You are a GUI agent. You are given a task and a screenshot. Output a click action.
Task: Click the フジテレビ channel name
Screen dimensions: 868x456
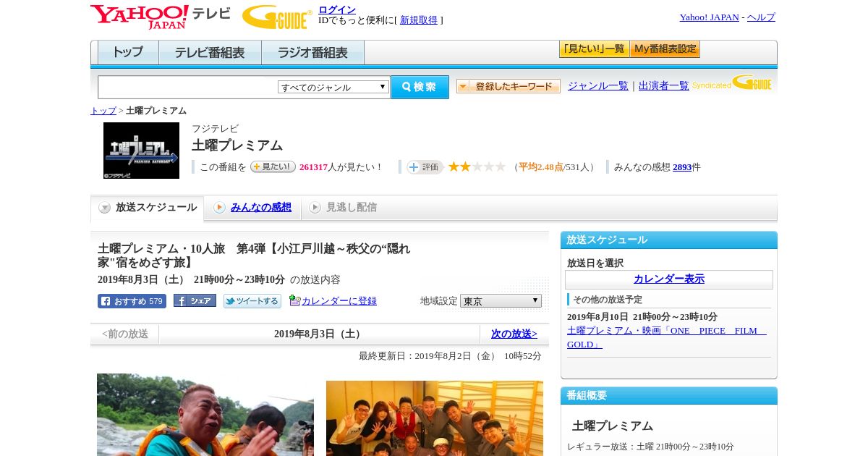coord(215,129)
